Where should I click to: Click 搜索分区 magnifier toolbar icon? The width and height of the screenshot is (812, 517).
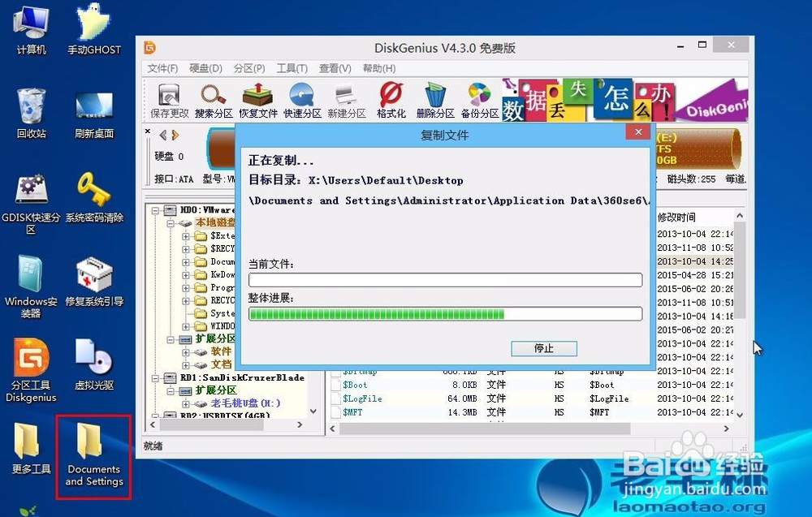point(214,101)
